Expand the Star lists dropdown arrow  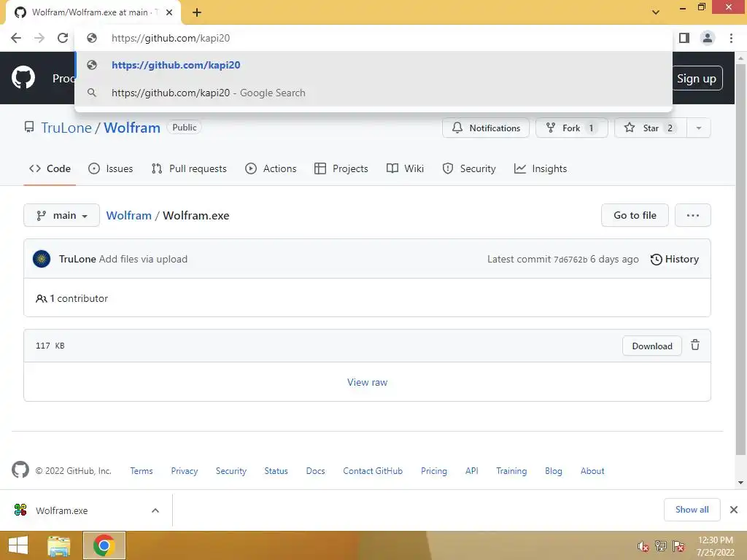click(698, 128)
